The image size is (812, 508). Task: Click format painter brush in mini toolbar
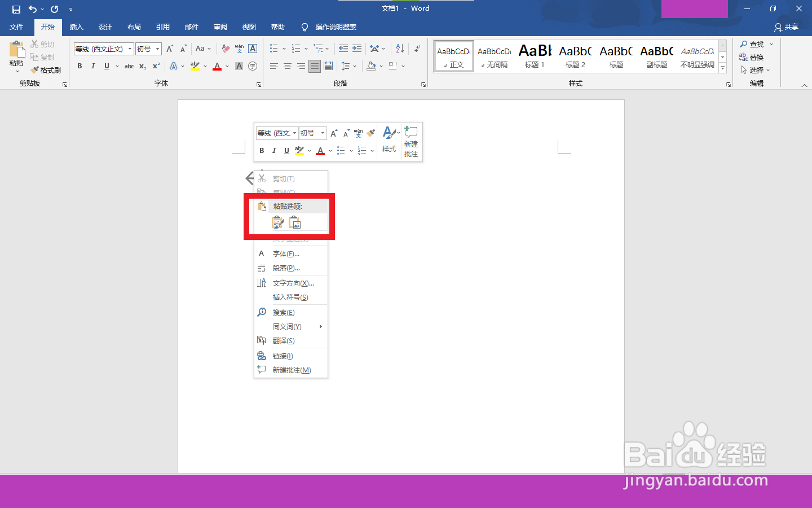pyautogui.click(x=370, y=133)
